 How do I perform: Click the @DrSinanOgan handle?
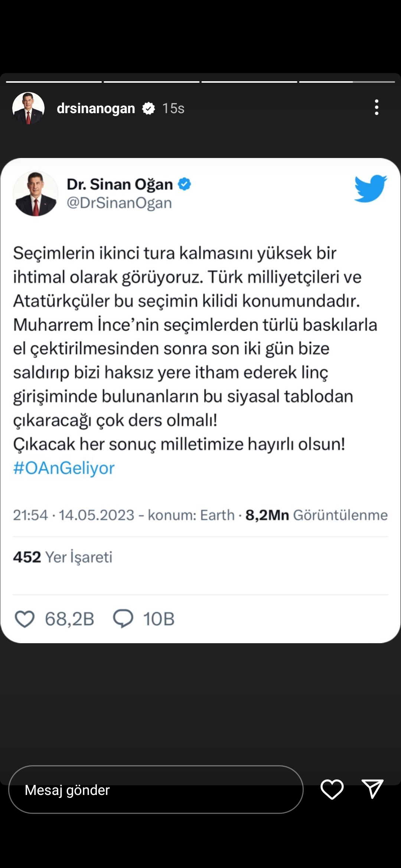click(x=119, y=203)
